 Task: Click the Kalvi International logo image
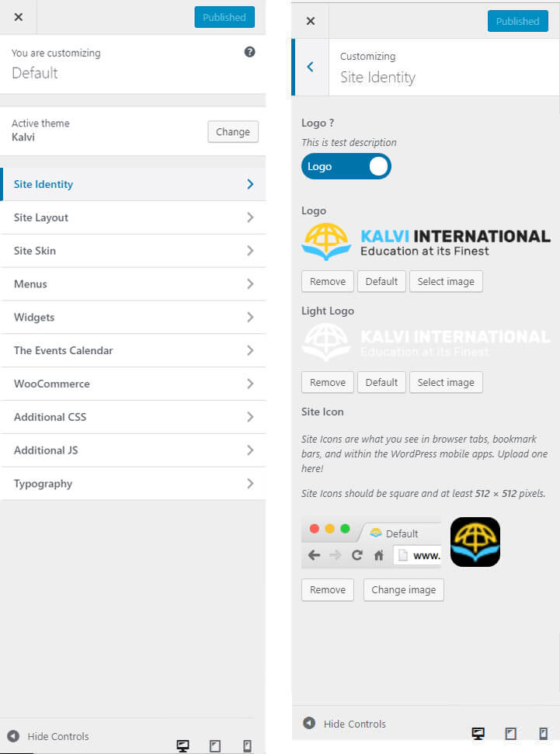click(x=426, y=241)
